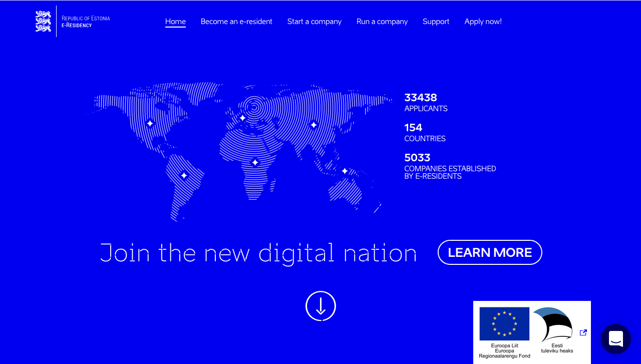The height and width of the screenshot is (364, 641).
Task: Click the circled down arrow icon
Action: (x=320, y=306)
